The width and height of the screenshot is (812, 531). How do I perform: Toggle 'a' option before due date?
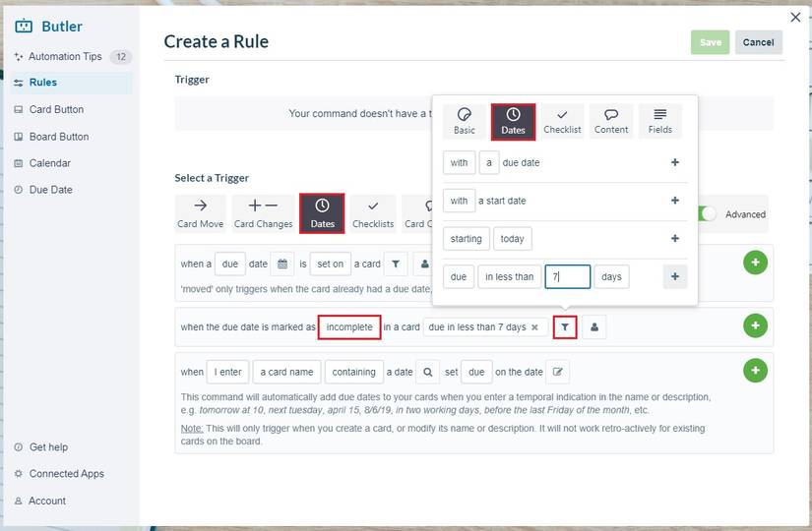(489, 162)
